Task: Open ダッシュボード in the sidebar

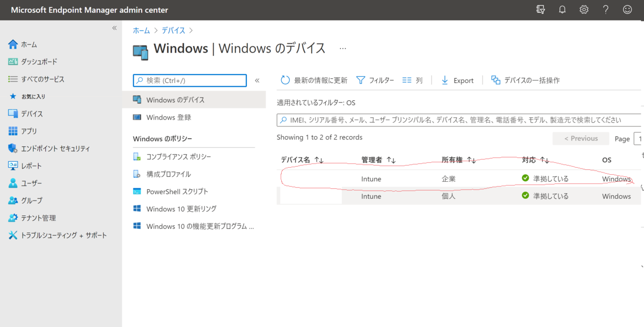Action: (39, 62)
